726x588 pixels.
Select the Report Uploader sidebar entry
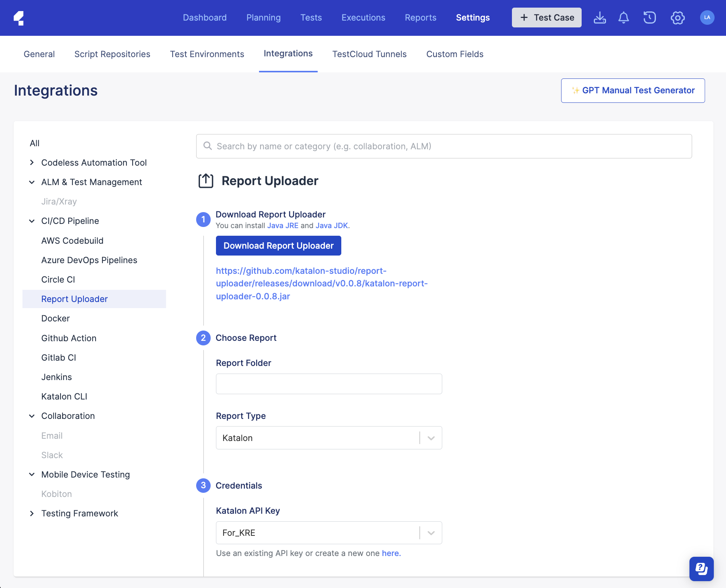[x=74, y=299]
